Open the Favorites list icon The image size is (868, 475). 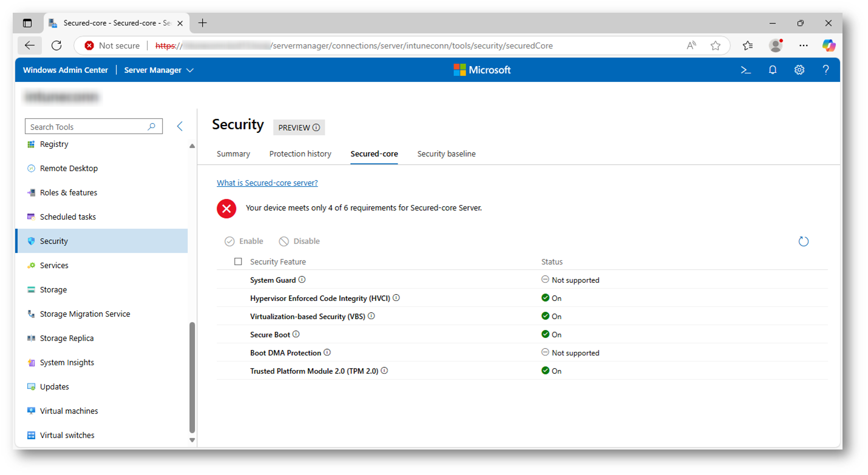[748, 45]
